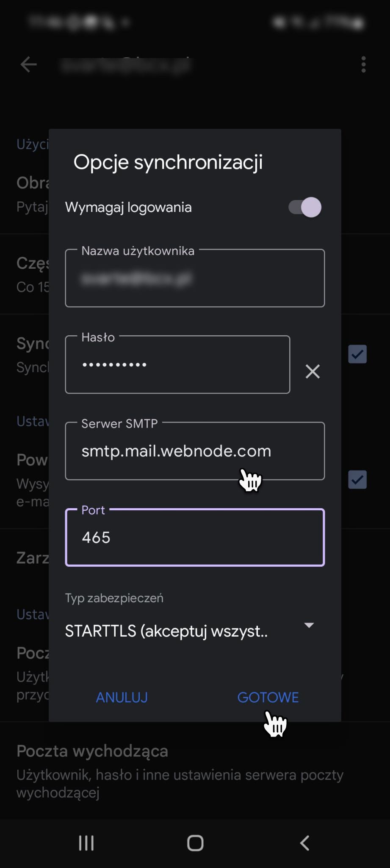Image resolution: width=390 pixels, height=868 pixels.
Task: Open the Typ zabezpieczeń dropdown arrow
Action: (309, 626)
